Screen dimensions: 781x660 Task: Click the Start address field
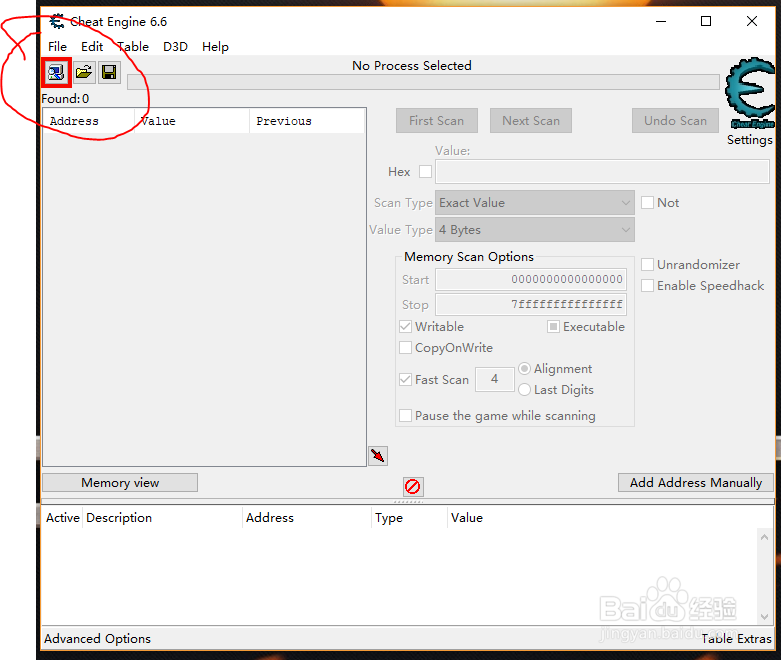coord(531,279)
